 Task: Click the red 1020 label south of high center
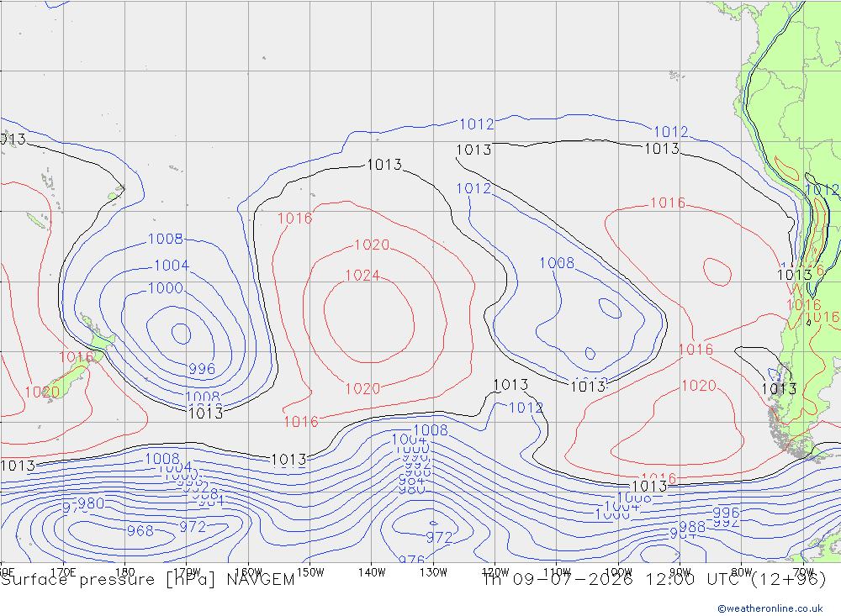[x=362, y=389]
